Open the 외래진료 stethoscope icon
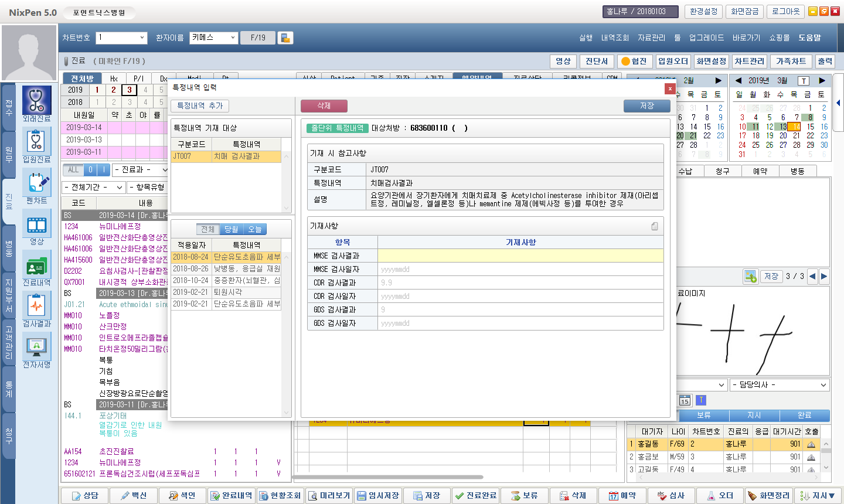The image size is (844, 504). click(x=36, y=101)
